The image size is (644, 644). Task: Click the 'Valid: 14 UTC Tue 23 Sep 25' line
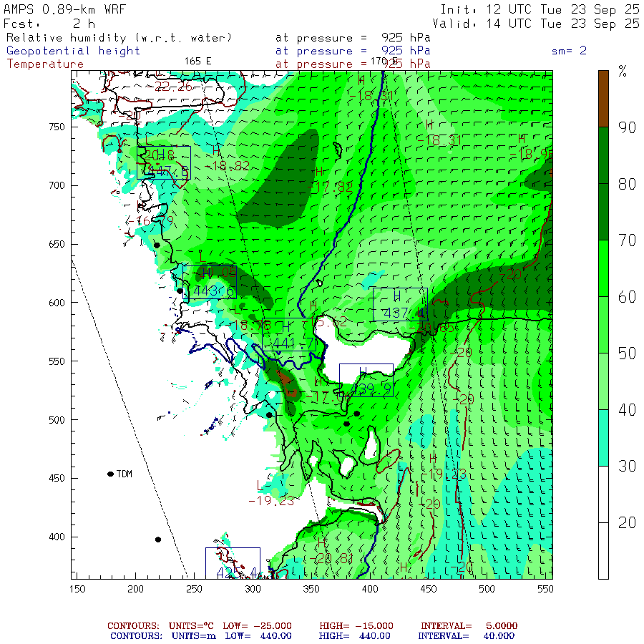535,24
